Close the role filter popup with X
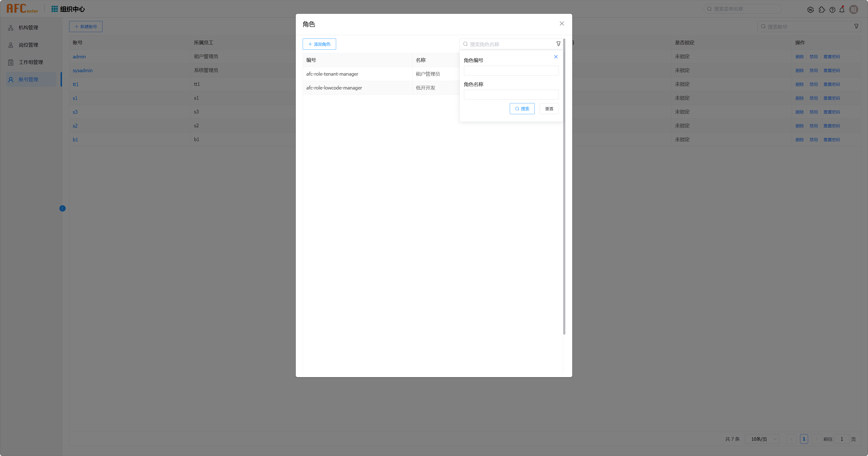The image size is (868, 456). [x=556, y=57]
